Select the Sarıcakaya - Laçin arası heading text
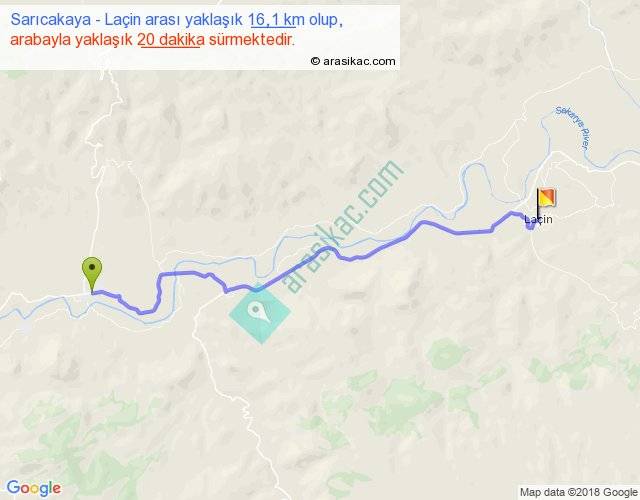640x500 pixels. [126, 20]
